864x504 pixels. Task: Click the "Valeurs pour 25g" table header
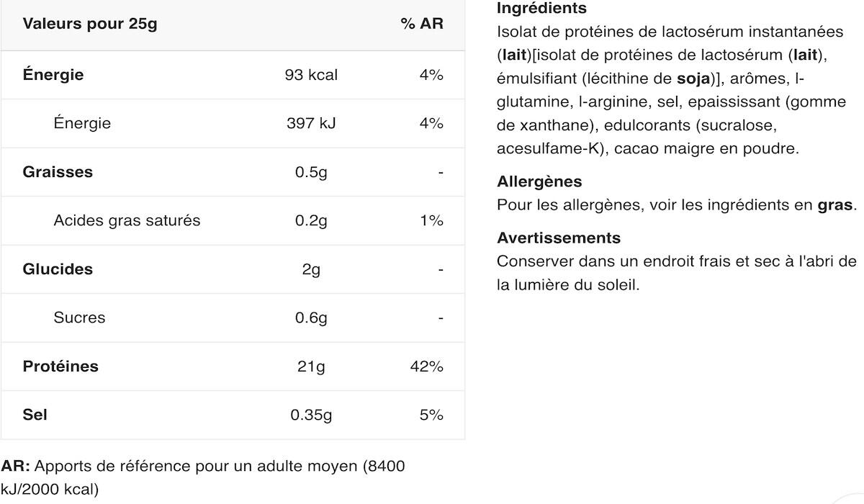click(x=90, y=24)
